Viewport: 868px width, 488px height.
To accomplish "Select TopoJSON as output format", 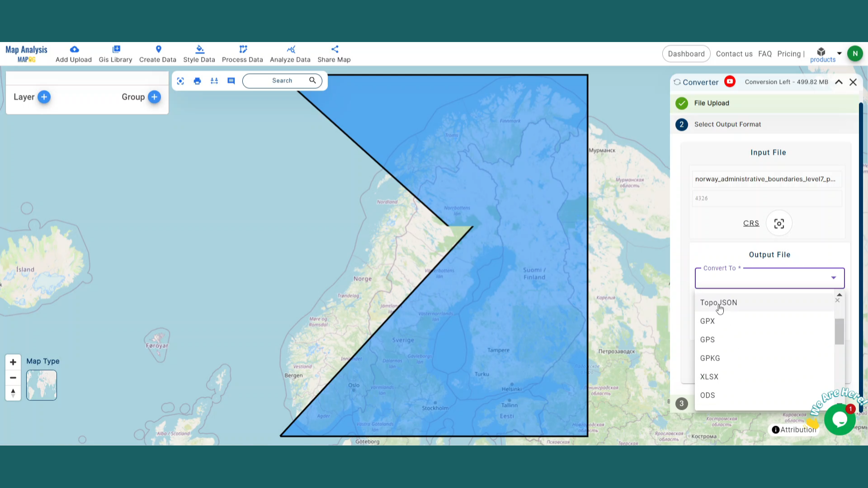I will click(x=718, y=302).
